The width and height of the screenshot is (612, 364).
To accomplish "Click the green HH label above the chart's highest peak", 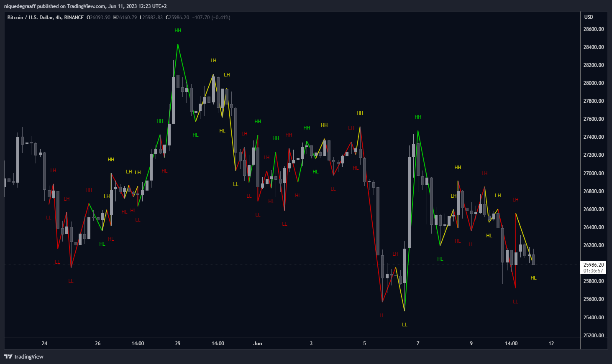I will [178, 31].
